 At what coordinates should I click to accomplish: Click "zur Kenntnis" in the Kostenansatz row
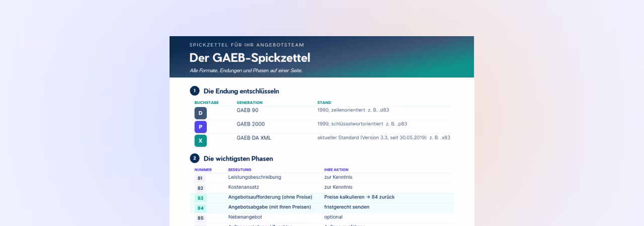click(x=338, y=187)
